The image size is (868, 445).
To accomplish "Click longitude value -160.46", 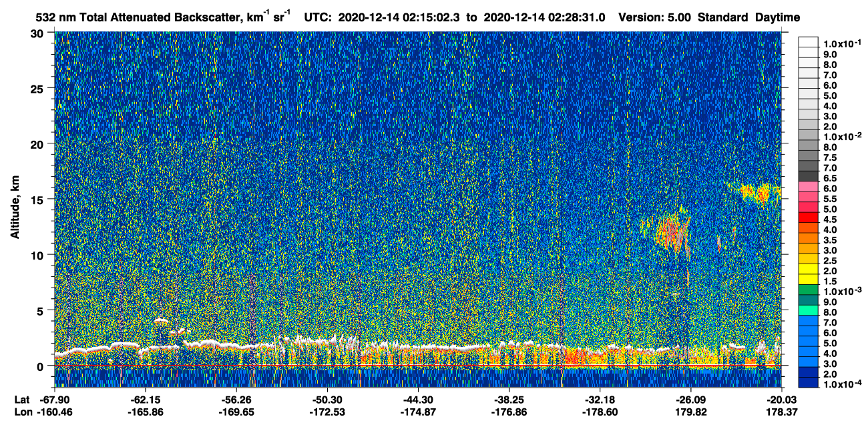I will click(54, 412).
